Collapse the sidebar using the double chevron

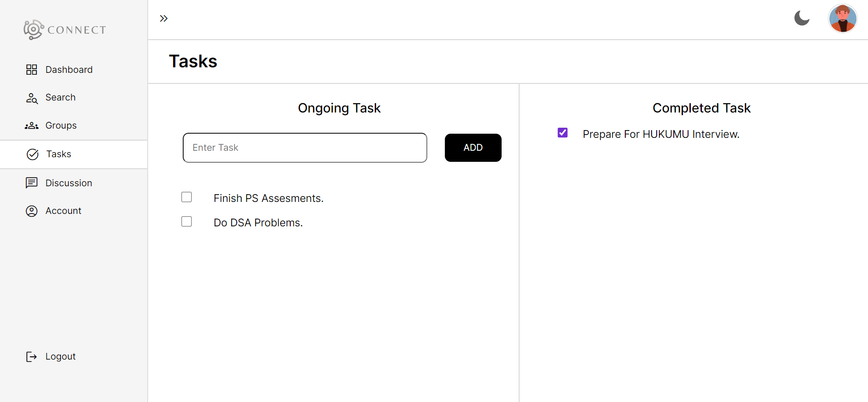[x=164, y=18]
